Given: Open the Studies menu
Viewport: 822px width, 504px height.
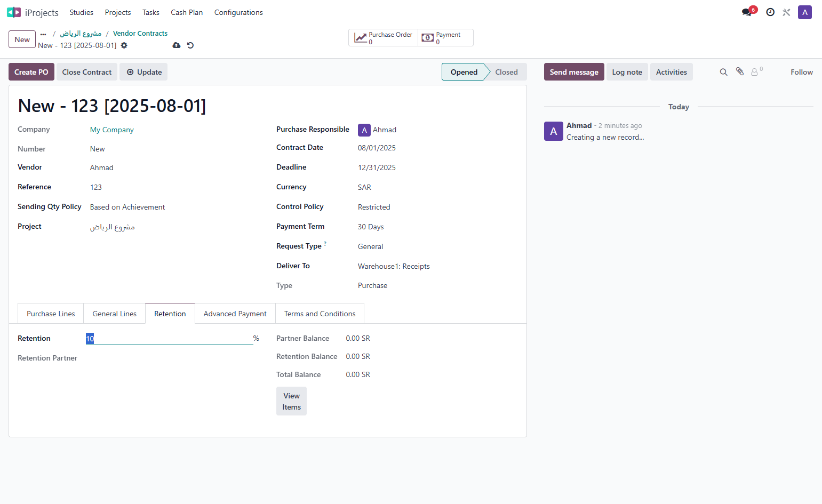Looking at the screenshot, I should [x=81, y=12].
